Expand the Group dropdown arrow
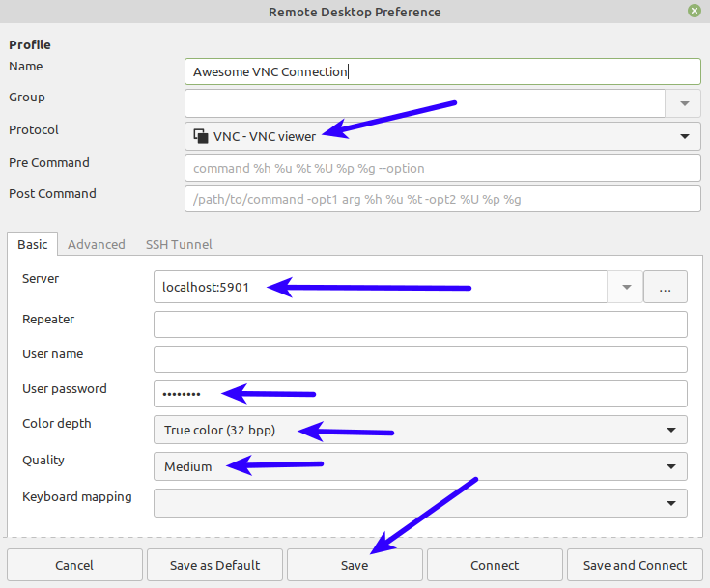The image size is (710, 588). (x=684, y=103)
